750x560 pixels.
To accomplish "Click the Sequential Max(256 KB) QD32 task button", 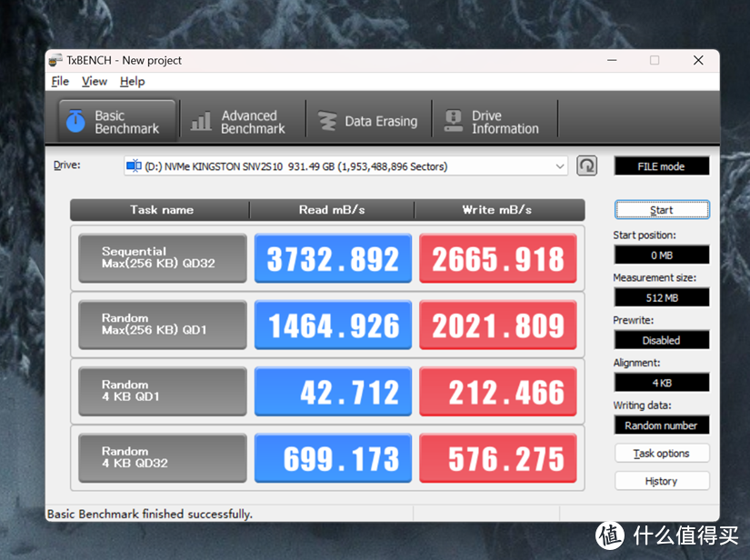I will pyautogui.click(x=163, y=258).
